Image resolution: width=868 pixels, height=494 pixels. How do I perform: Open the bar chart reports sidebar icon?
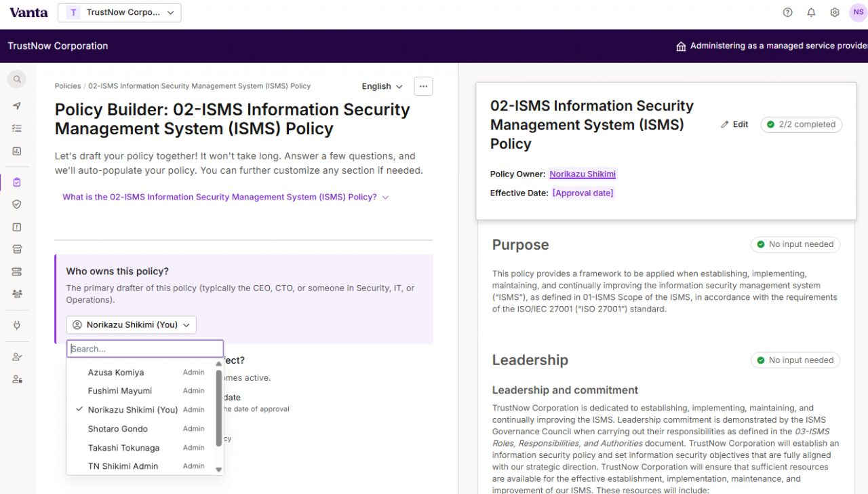point(17,151)
